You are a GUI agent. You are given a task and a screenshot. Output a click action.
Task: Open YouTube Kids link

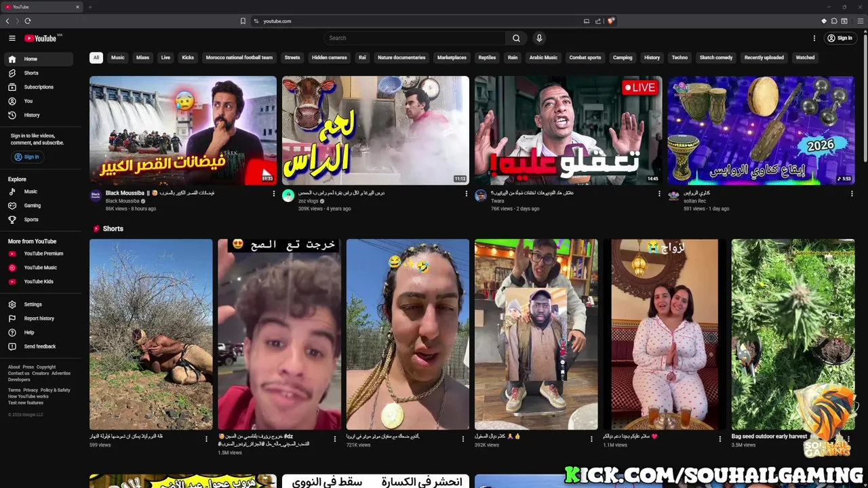38,281
